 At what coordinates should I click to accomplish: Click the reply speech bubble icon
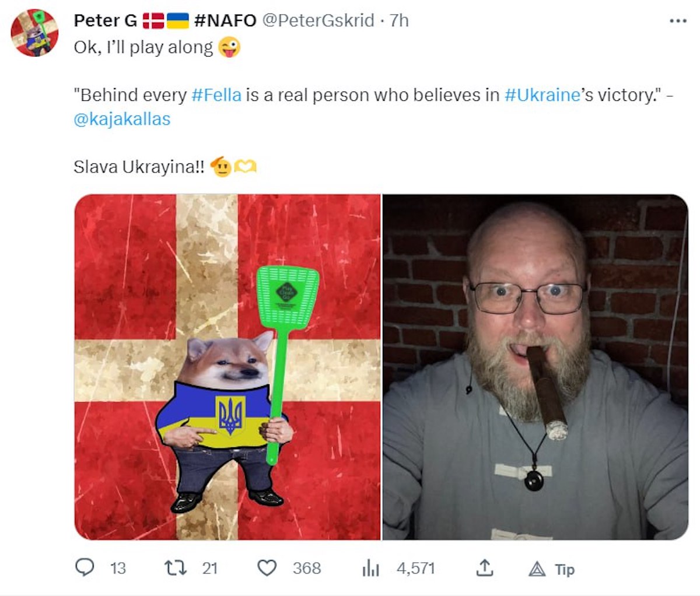(85, 567)
